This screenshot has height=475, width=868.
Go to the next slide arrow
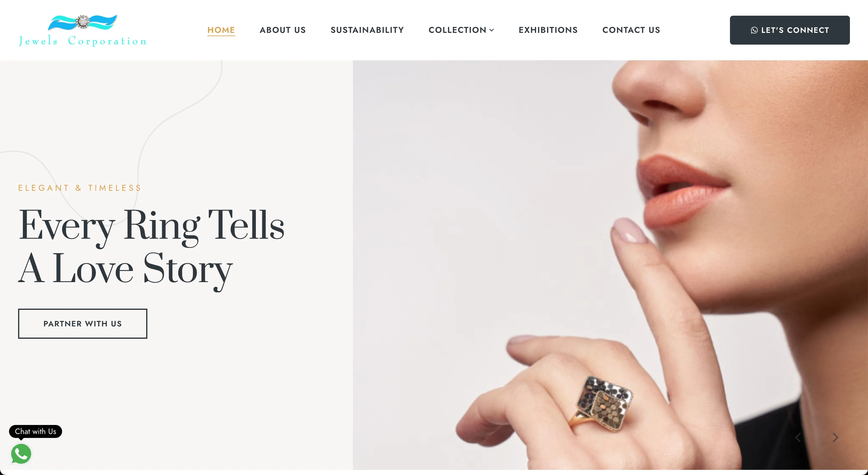click(835, 438)
